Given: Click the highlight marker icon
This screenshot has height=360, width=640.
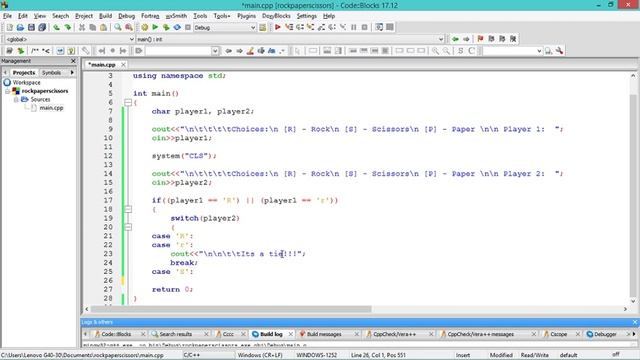Looking at the screenshot, I should 250,51.
